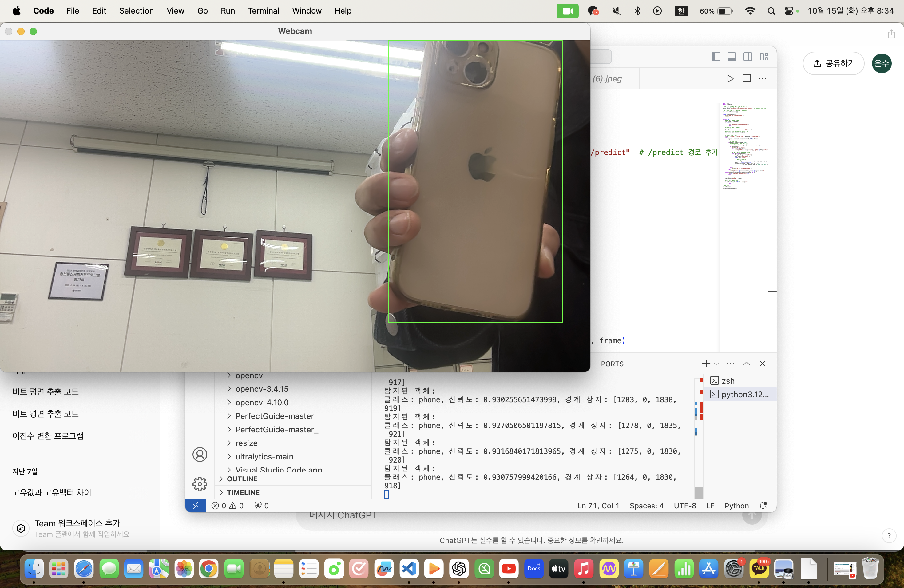Select the zsh terminal session
Screen dimensions: 904x588
coord(728,381)
